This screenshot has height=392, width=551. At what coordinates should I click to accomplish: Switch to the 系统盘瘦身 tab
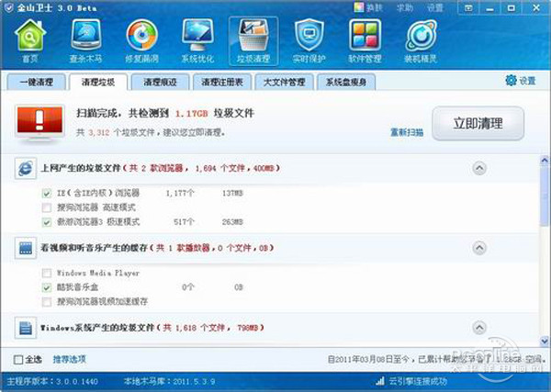click(346, 83)
